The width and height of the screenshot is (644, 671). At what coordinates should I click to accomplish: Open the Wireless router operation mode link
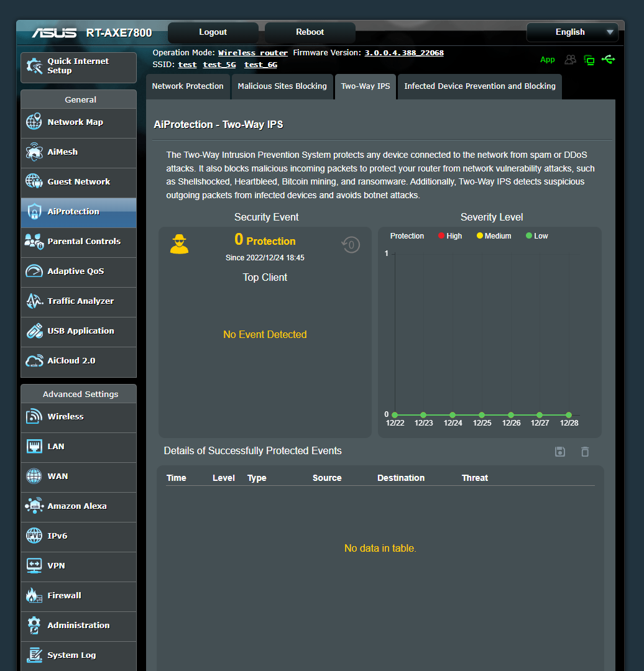coord(252,53)
